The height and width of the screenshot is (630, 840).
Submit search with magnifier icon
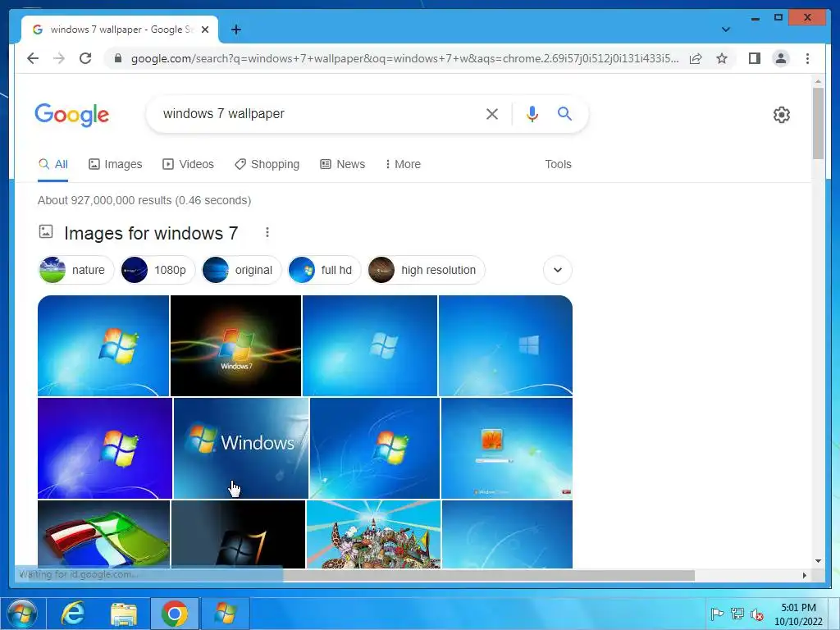coord(564,113)
